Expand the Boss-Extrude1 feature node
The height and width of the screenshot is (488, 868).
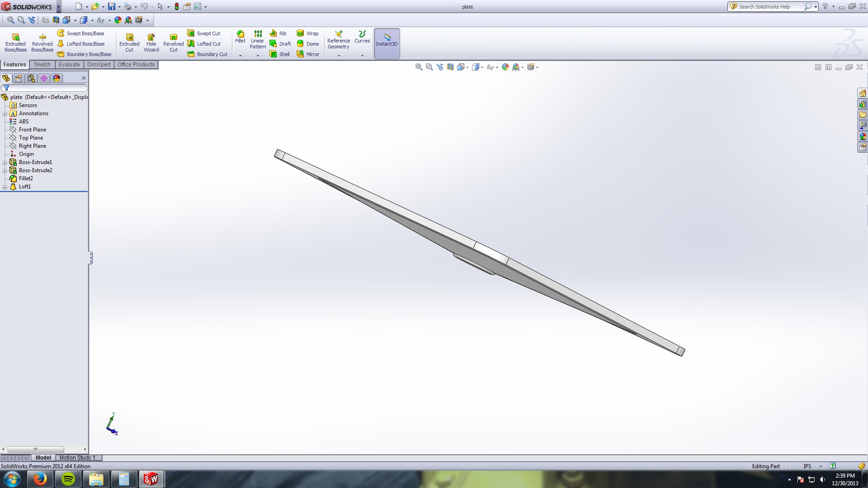(5, 162)
